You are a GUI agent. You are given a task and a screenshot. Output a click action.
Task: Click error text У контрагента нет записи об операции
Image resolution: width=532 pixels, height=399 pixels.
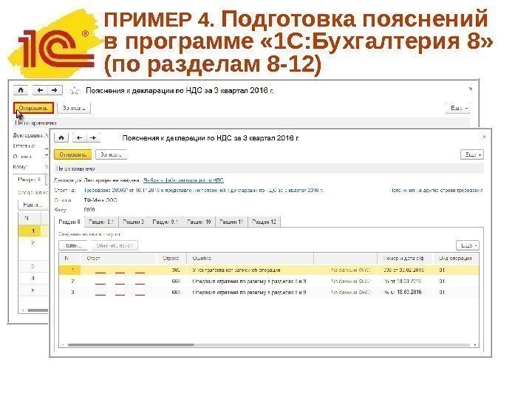tap(236, 270)
